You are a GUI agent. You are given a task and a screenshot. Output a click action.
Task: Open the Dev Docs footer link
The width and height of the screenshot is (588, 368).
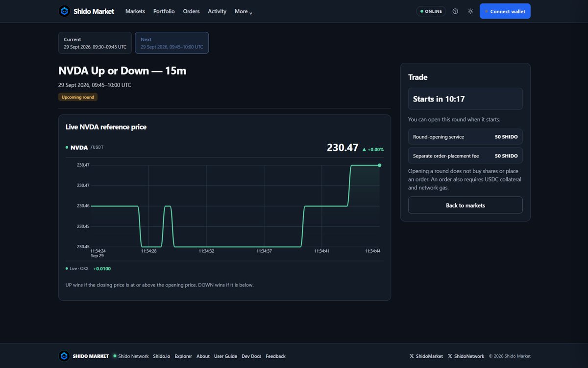pos(251,356)
